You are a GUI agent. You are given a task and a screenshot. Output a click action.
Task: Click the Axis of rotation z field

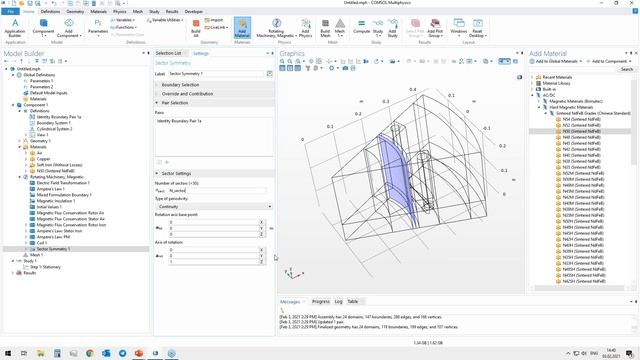coord(214,262)
